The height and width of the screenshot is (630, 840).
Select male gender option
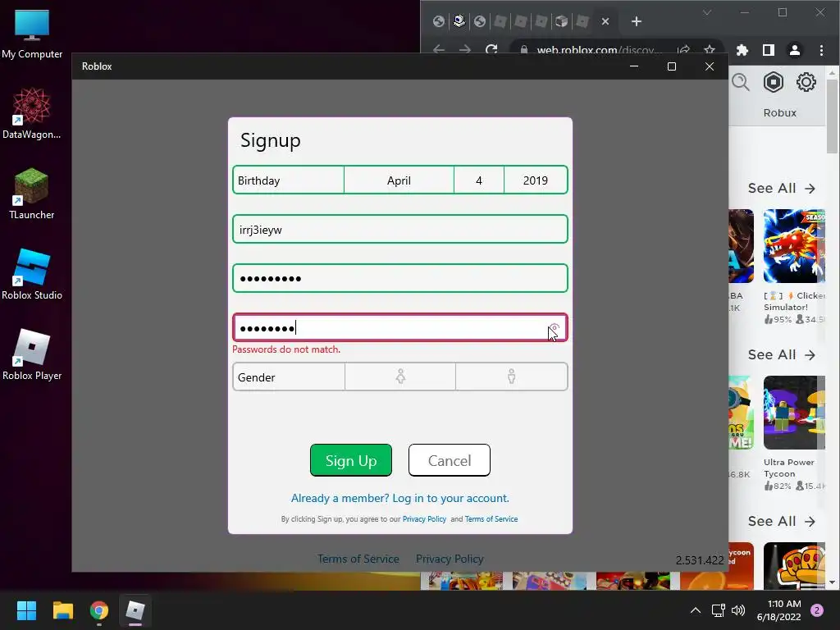coord(512,377)
